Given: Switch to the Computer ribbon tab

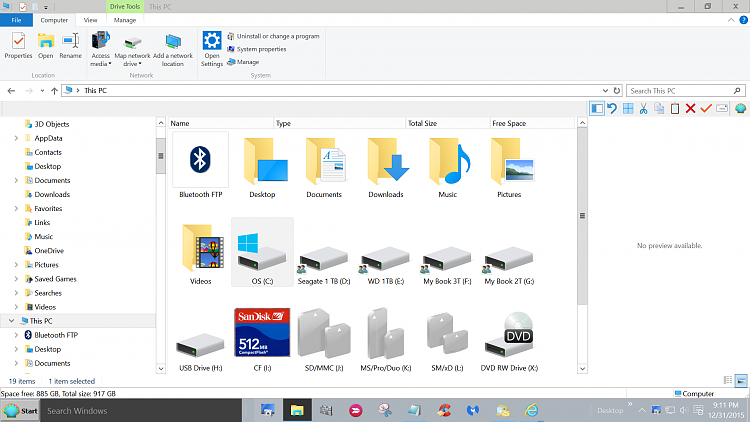Looking at the screenshot, I should (54, 20).
